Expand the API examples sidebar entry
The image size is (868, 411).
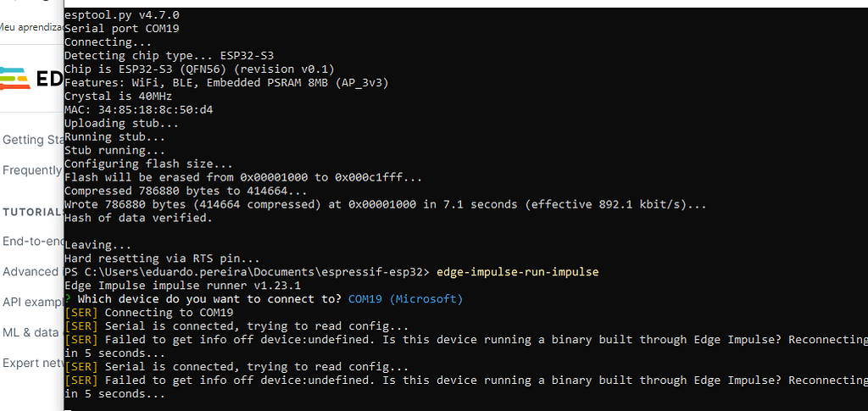[33, 302]
